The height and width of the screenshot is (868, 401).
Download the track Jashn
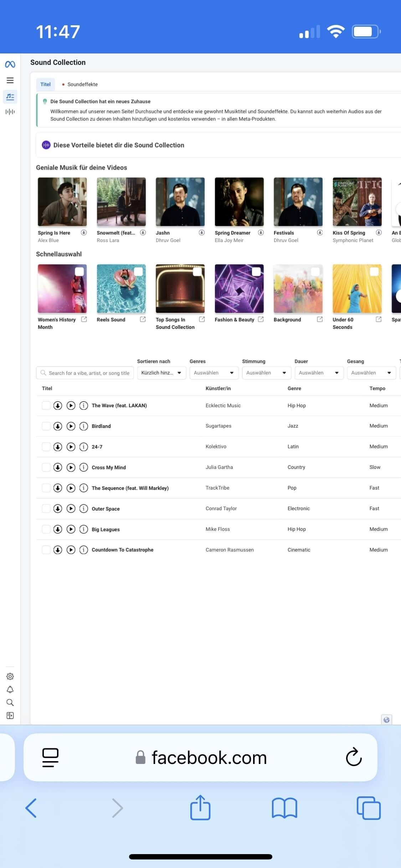click(x=202, y=232)
